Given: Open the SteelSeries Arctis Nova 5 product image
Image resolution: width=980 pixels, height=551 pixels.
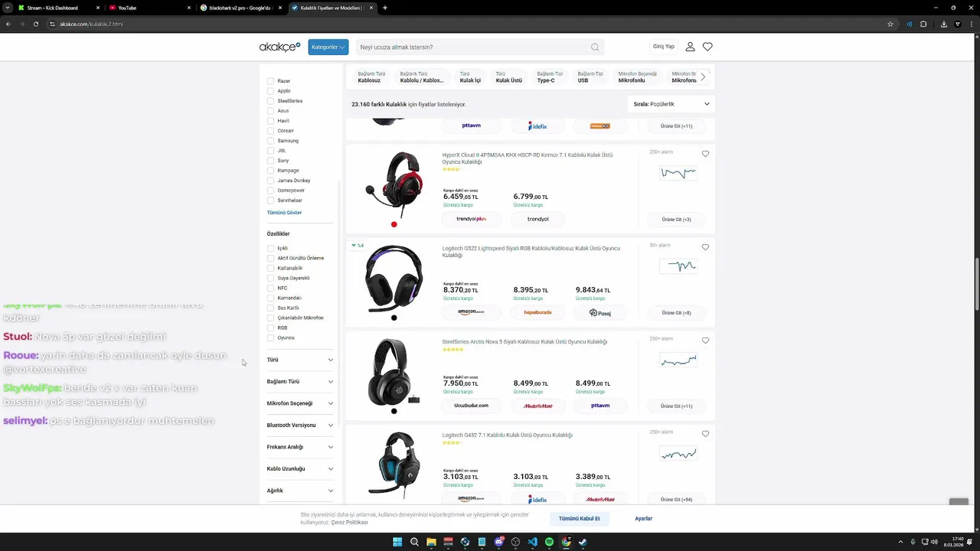Looking at the screenshot, I should tap(394, 372).
